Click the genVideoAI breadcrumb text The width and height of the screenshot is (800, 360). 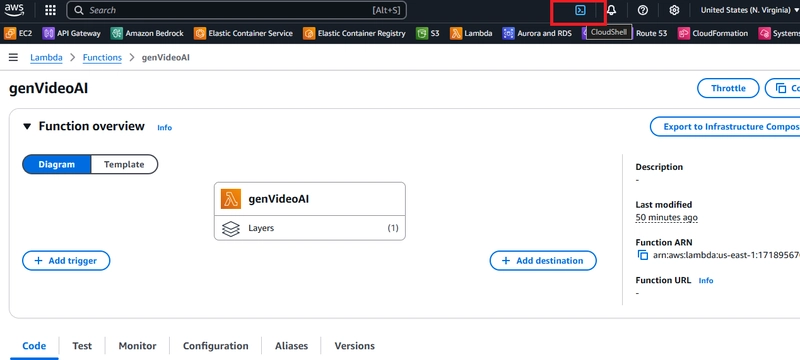click(x=166, y=58)
